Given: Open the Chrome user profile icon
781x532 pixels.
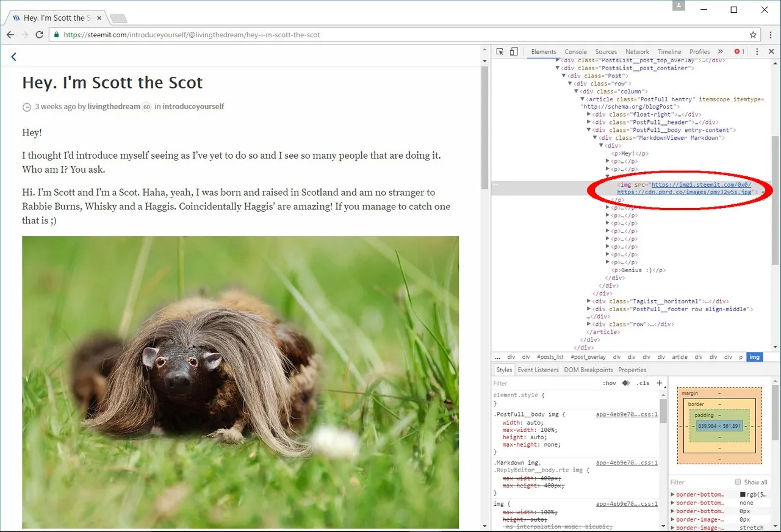Looking at the screenshot, I should tap(679, 5).
